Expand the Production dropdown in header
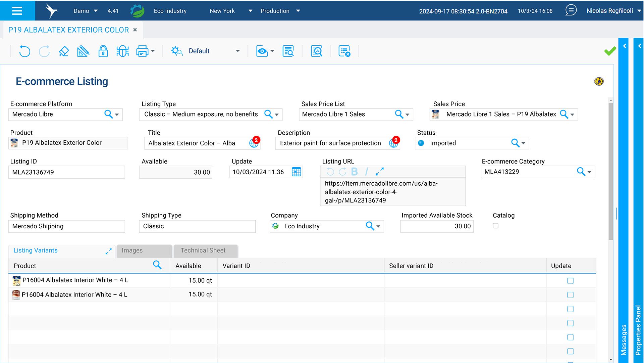The height and width of the screenshot is (363, 644). coord(298,11)
